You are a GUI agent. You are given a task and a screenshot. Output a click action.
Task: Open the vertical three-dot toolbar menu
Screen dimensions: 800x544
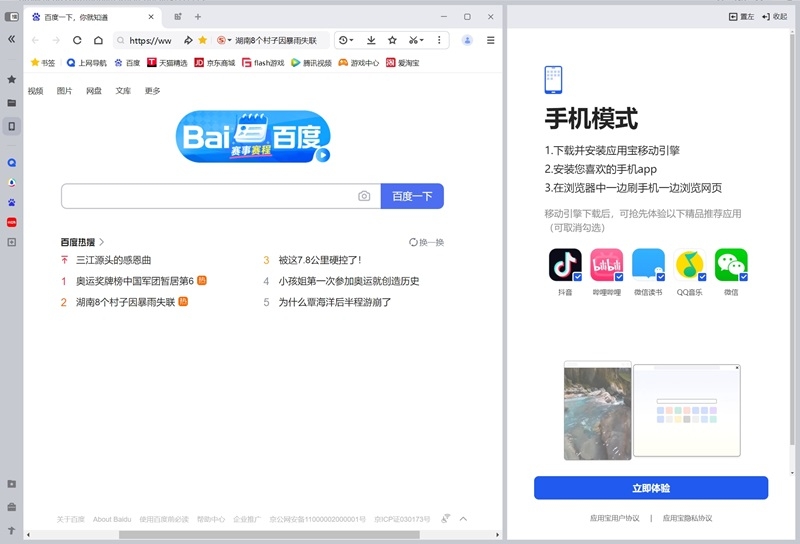[x=439, y=40]
